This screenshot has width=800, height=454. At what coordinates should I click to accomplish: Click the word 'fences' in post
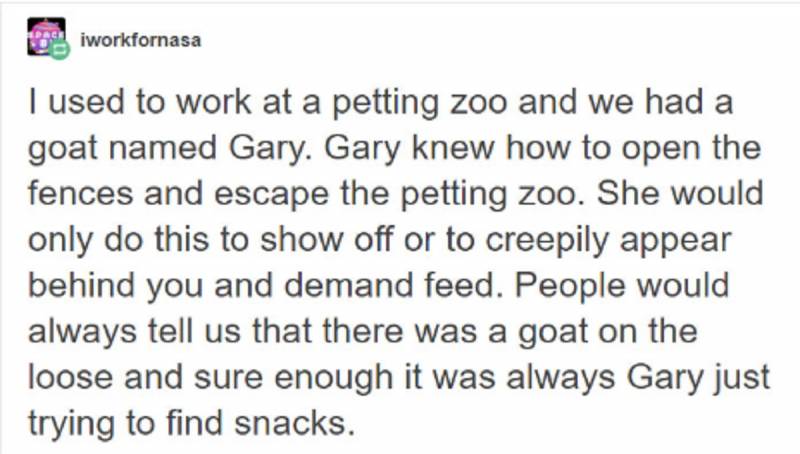[81, 193]
